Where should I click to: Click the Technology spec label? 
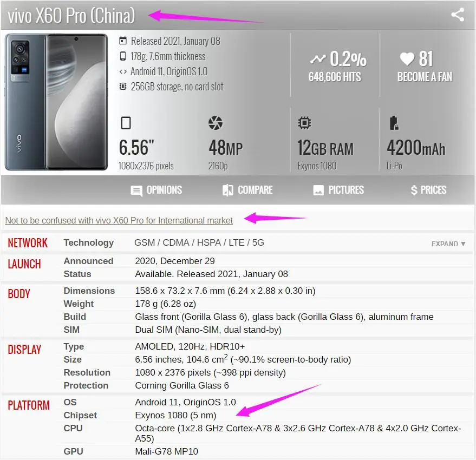pyautogui.click(x=89, y=243)
